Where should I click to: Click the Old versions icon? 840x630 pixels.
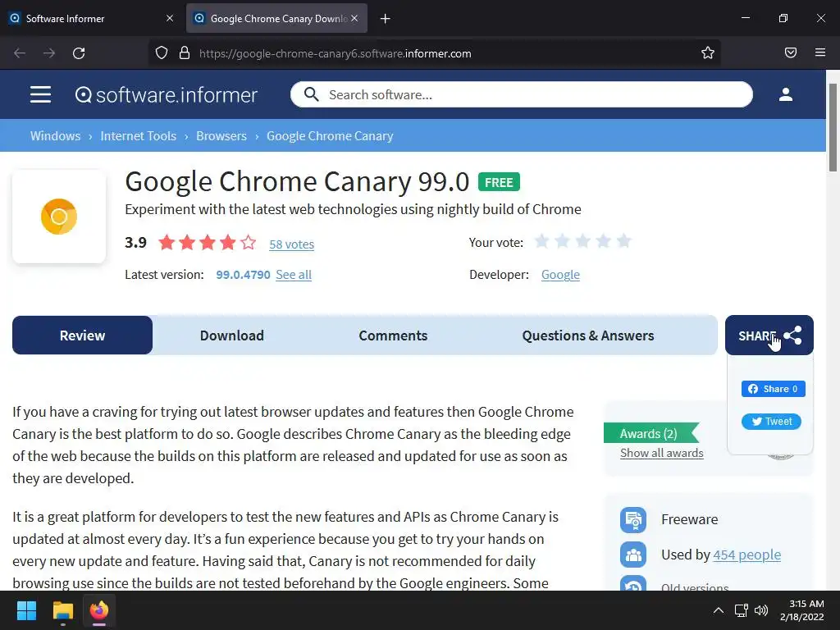pyautogui.click(x=633, y=584)
